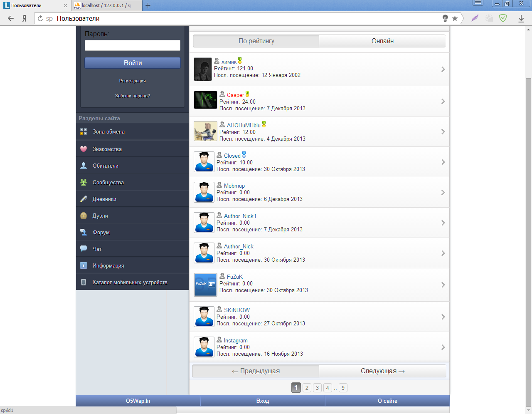532x414 pixels.
Task: Click the browser downloads arrow icon
Action: coord(521,18)
